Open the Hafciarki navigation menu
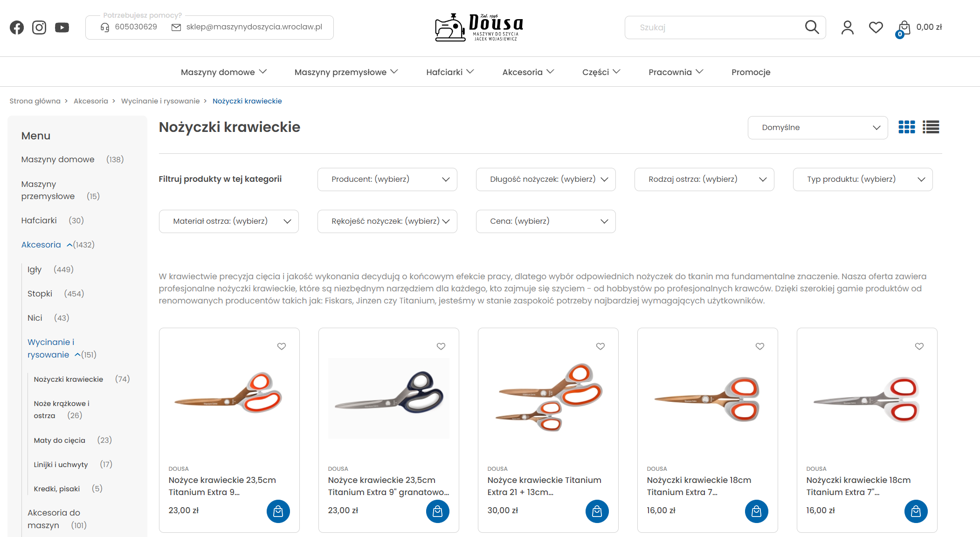Screen dimensions: 980x537 click(x=450, y=72)
